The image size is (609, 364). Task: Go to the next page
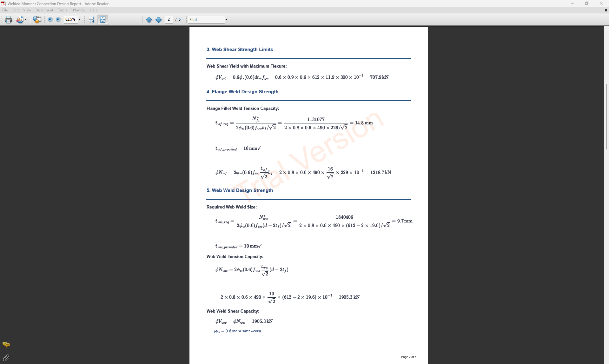[x=158, y=20]
